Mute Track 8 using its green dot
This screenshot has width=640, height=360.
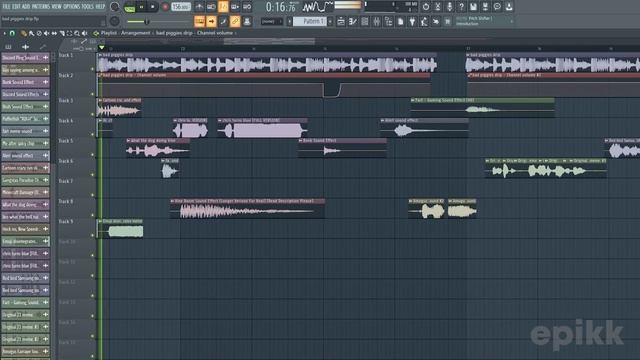(x=93, y=215)
